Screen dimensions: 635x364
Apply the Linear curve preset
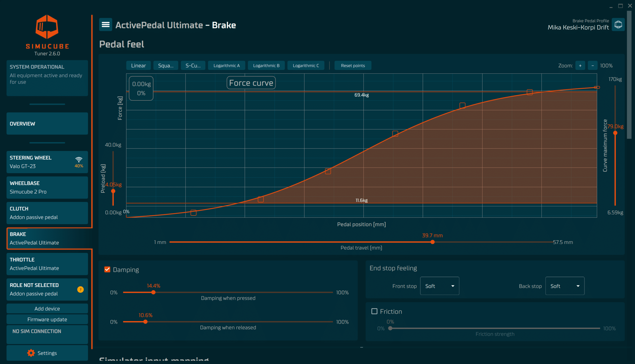[x=138, y=65]
